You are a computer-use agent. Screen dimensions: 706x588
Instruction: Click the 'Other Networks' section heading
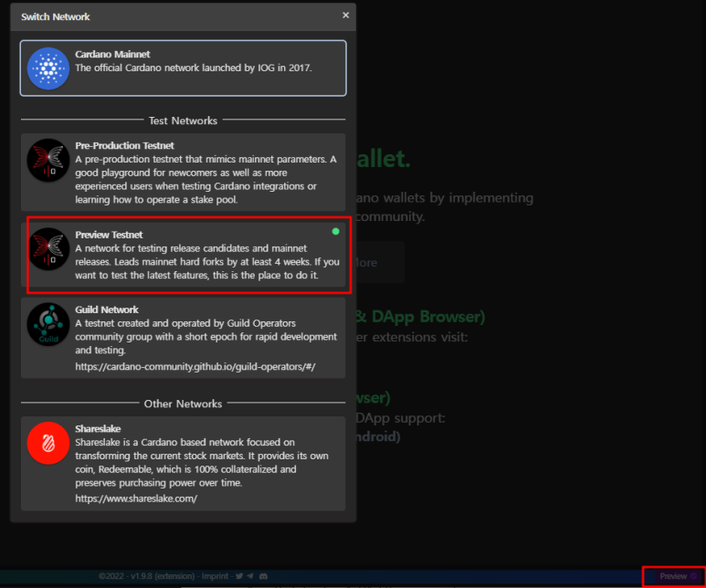tap(183, 404)
